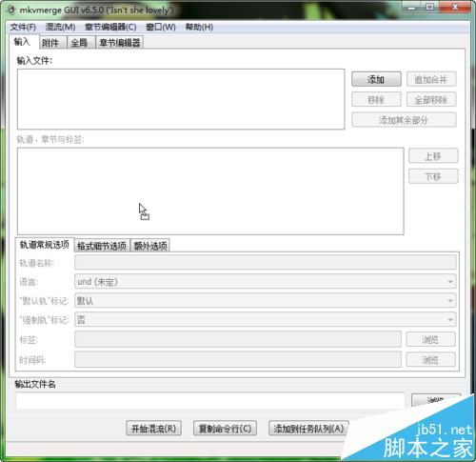Maximize the mkvmerge GUI window
The width and height of the screenshot is (476, 462).
pos(430,7)
